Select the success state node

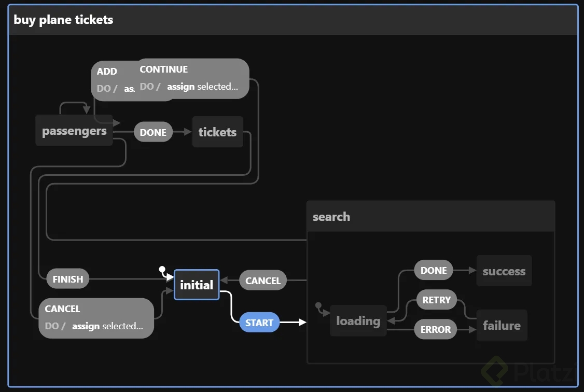tap(504, 271)
